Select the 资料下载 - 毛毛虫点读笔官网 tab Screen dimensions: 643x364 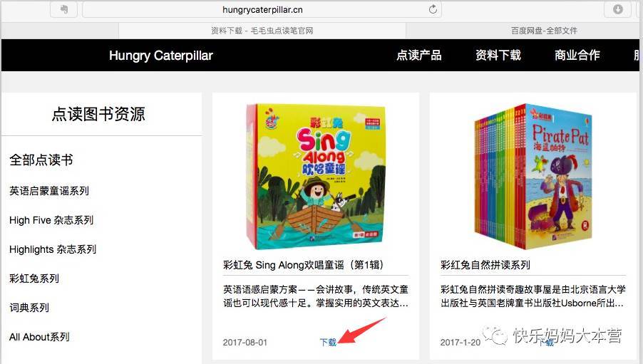pyautogui.click(x=262, y=31)
